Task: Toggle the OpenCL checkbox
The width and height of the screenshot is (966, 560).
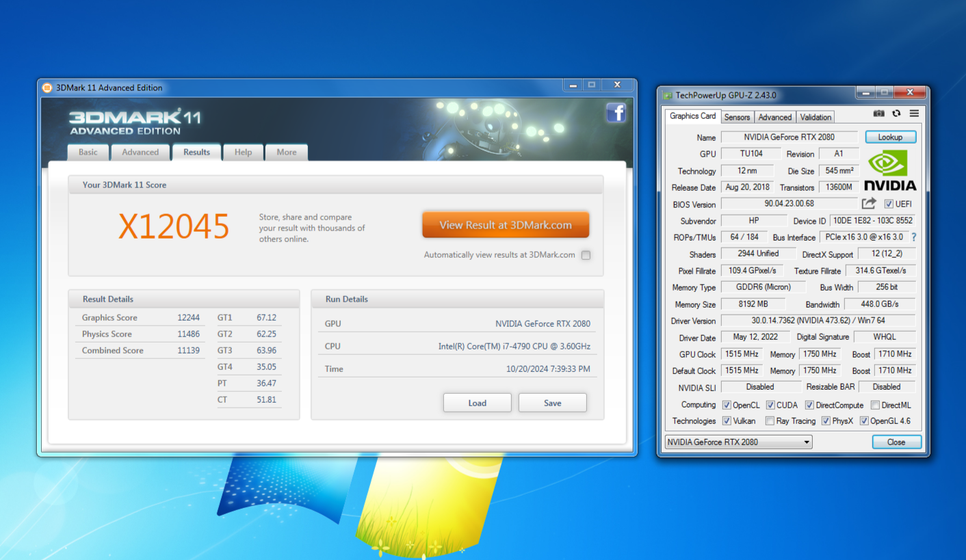Action: pos(727,405)
